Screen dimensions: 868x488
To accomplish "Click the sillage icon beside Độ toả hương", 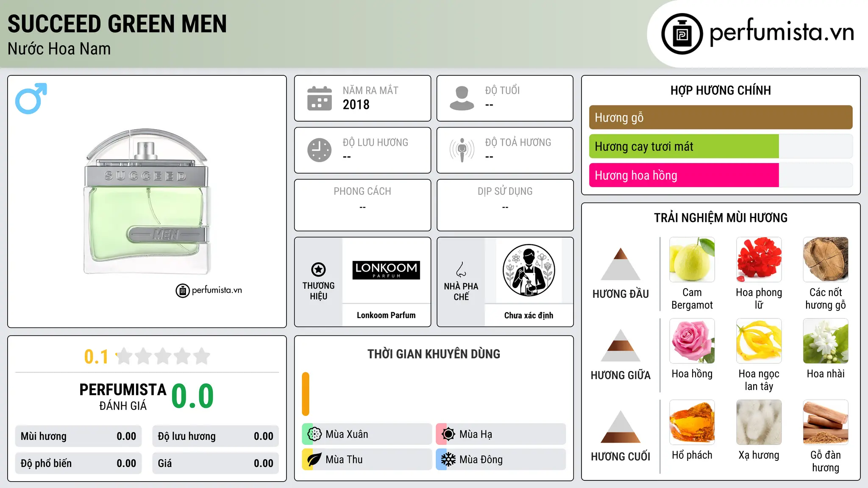I will (x=462, y=150).
